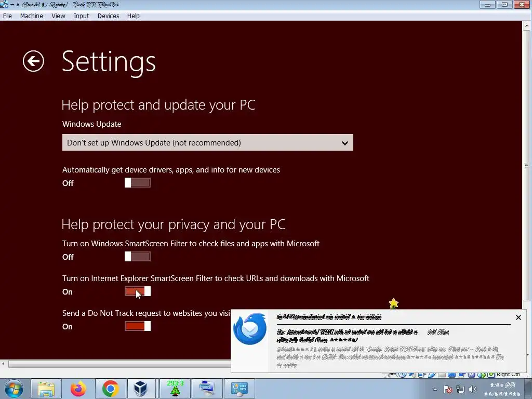Click the horizontal scrollbar left arrow
Screen dimensions: 532x399
pos(4,364)
